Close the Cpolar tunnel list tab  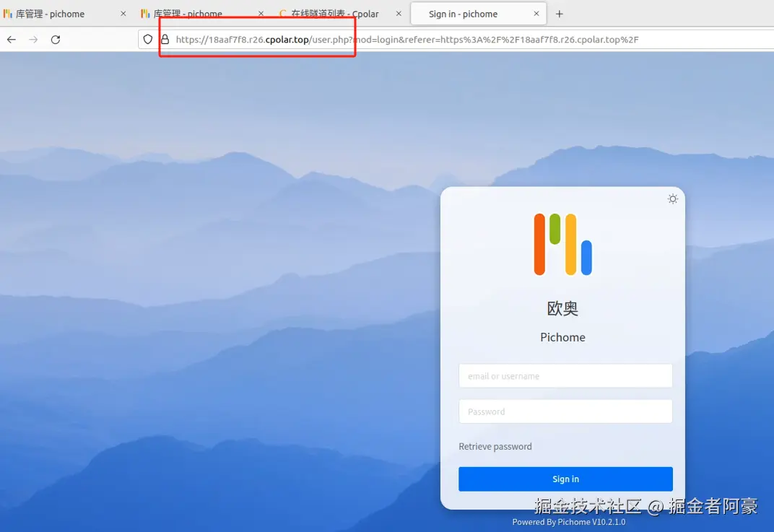tap(399, 14)
